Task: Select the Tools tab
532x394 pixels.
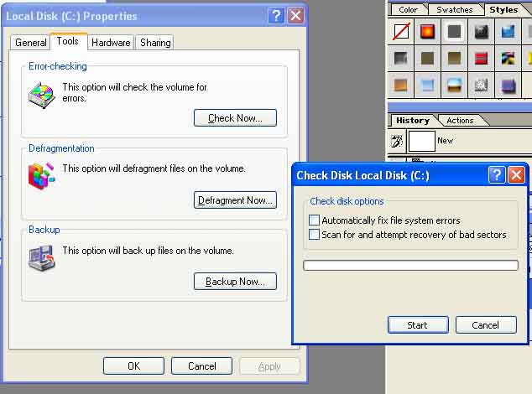Action: pyautogui.click(x=68, y=41)
